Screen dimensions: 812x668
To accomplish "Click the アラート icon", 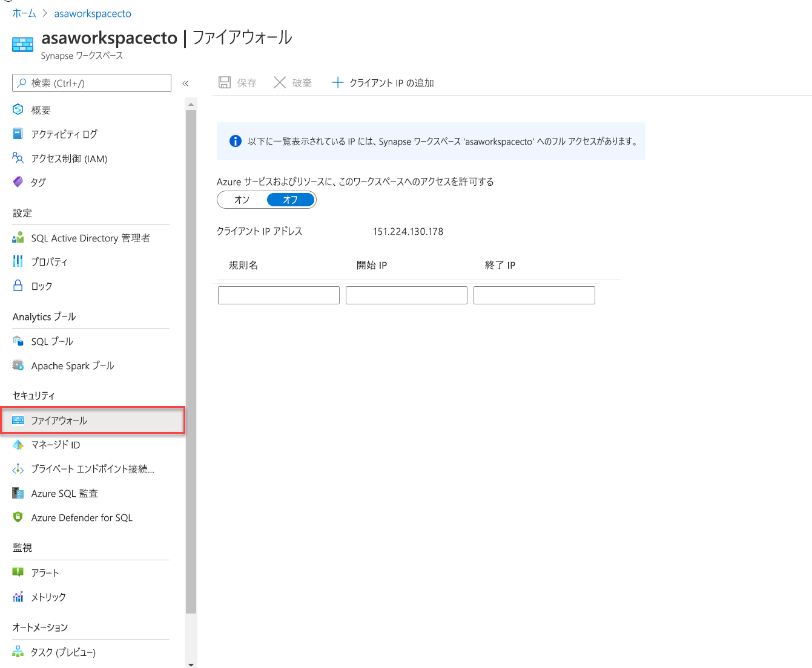I will coord(18,572).
